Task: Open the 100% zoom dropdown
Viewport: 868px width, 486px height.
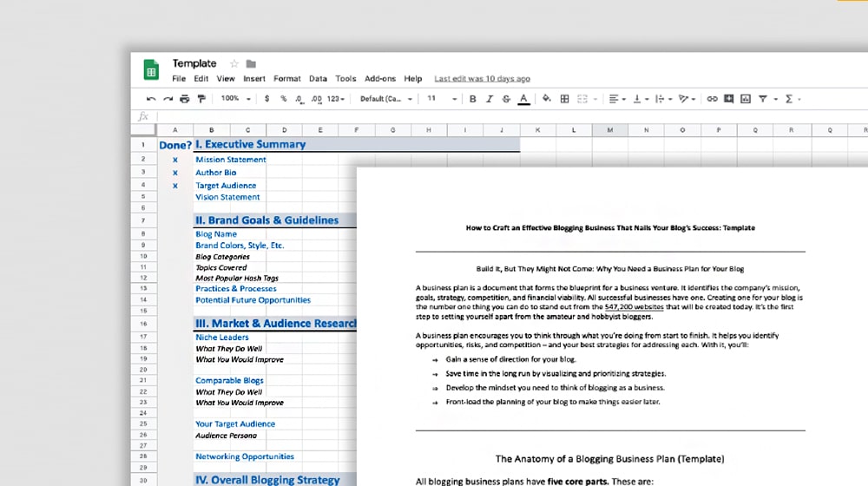Action: pyautogui.click(x=233, y=99)
